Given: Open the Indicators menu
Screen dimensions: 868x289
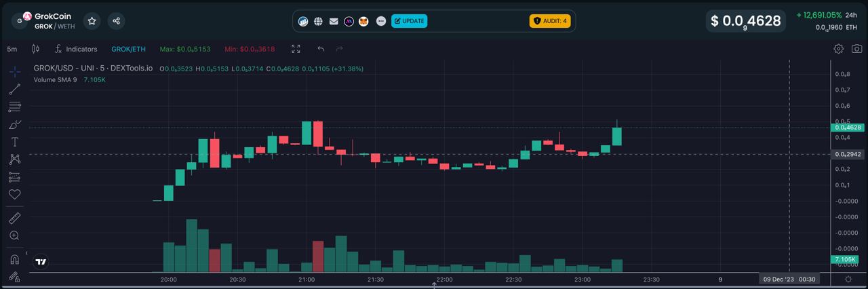Looking at the screenshot, I should [76, 49].
